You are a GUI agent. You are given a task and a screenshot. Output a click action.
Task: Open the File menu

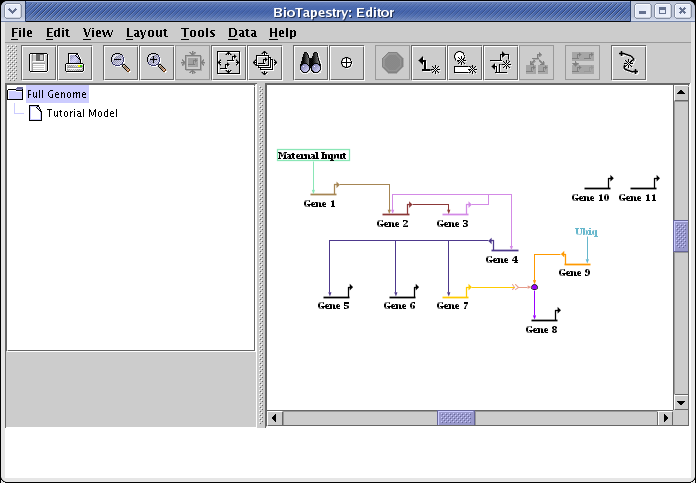click(21, 32)
